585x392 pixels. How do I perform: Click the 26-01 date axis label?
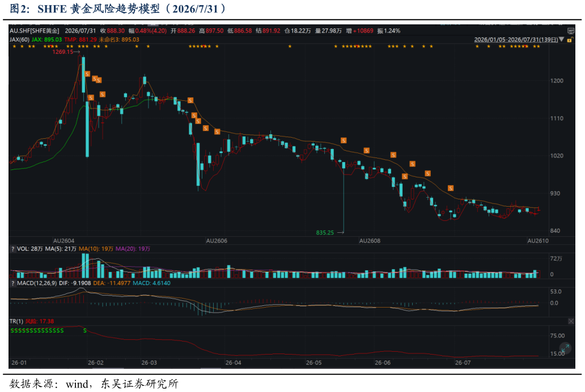[19, 363]
